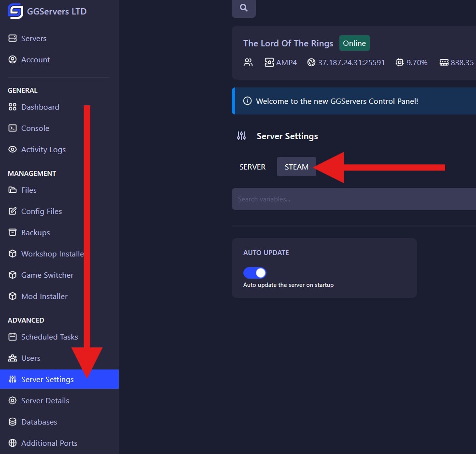Click the Databases stack icon
This screenshot has width=476, height=454.
[13, 422]
